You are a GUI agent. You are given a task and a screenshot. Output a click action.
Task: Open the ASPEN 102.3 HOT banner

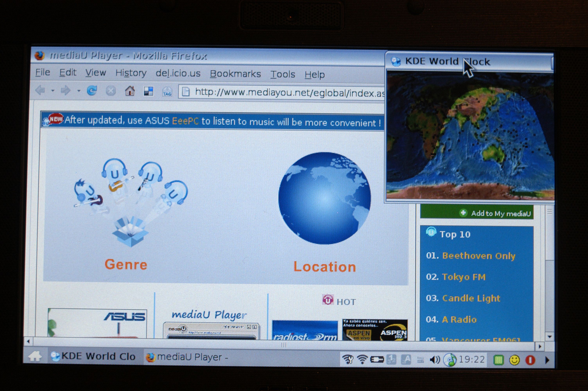[x=375, y=330]
